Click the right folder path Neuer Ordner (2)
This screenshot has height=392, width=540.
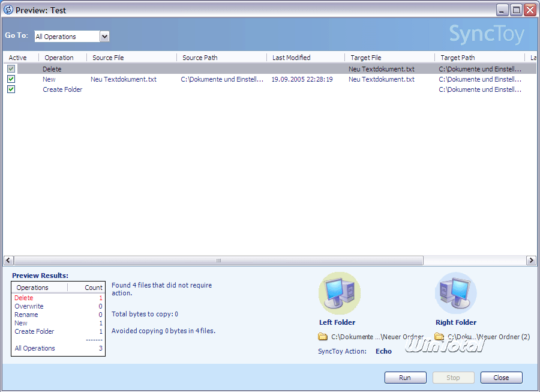coord(488,337)
